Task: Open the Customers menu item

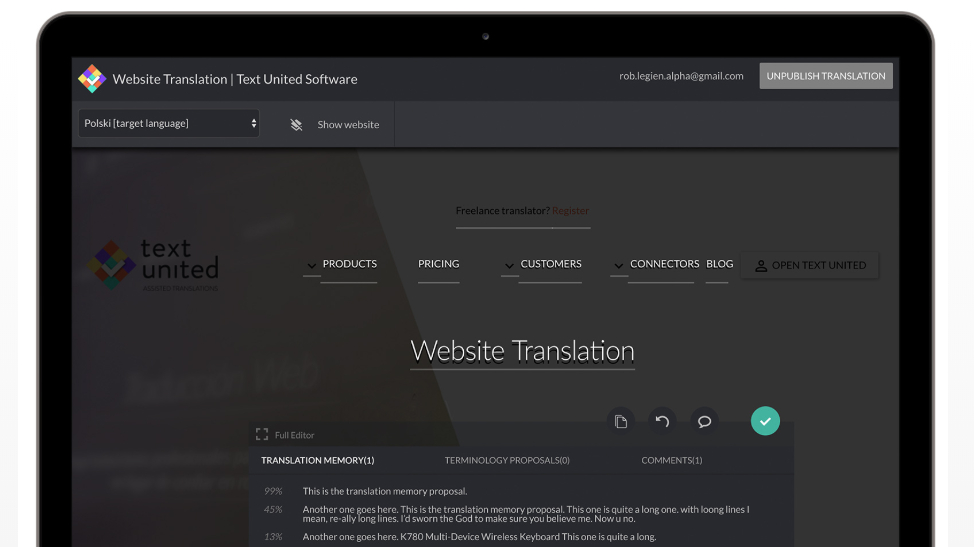Action: click(x=551, y=264)
